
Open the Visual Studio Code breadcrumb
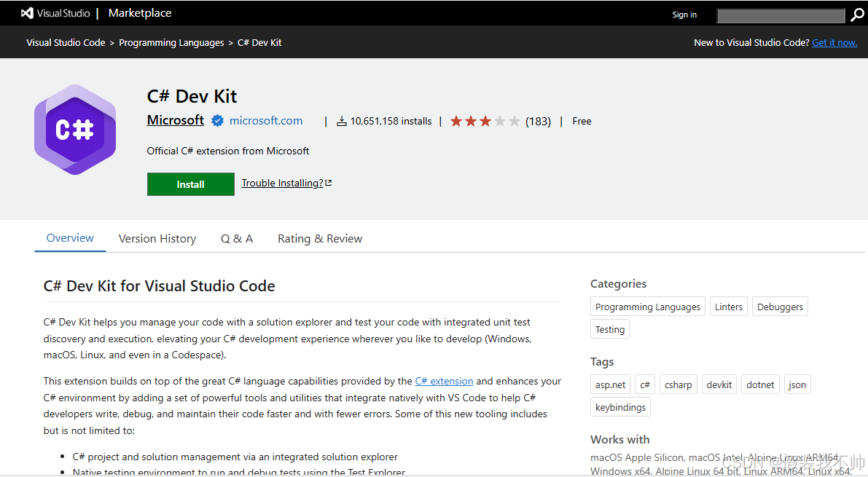pos(66,43)
